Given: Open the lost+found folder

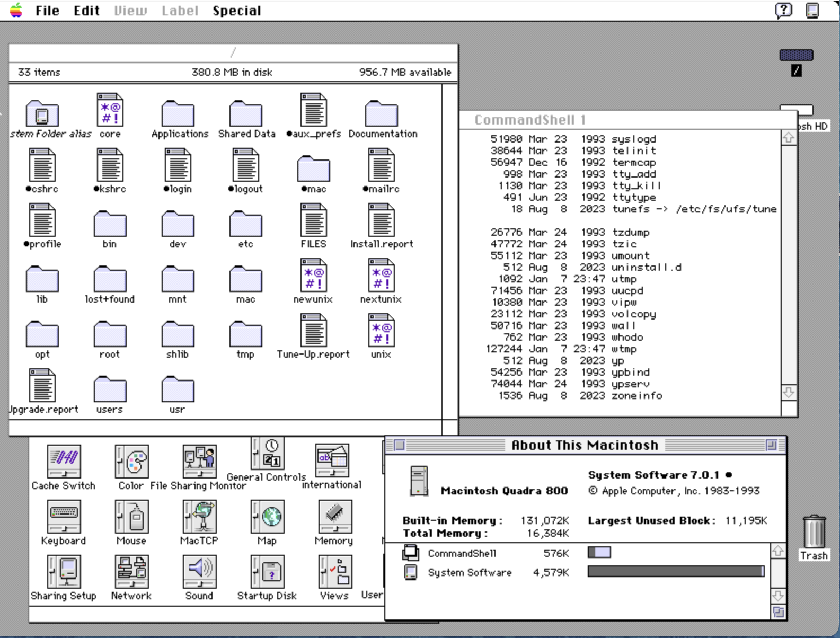Looking at the screenshot, I should pyautogui.click(x=110, y=278).
